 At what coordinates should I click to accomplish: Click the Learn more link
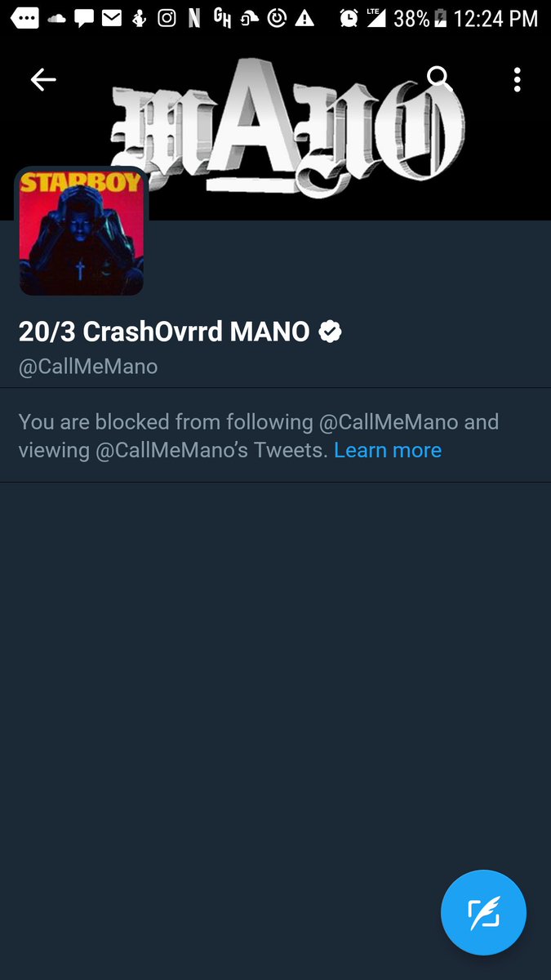tap(388, 450)
